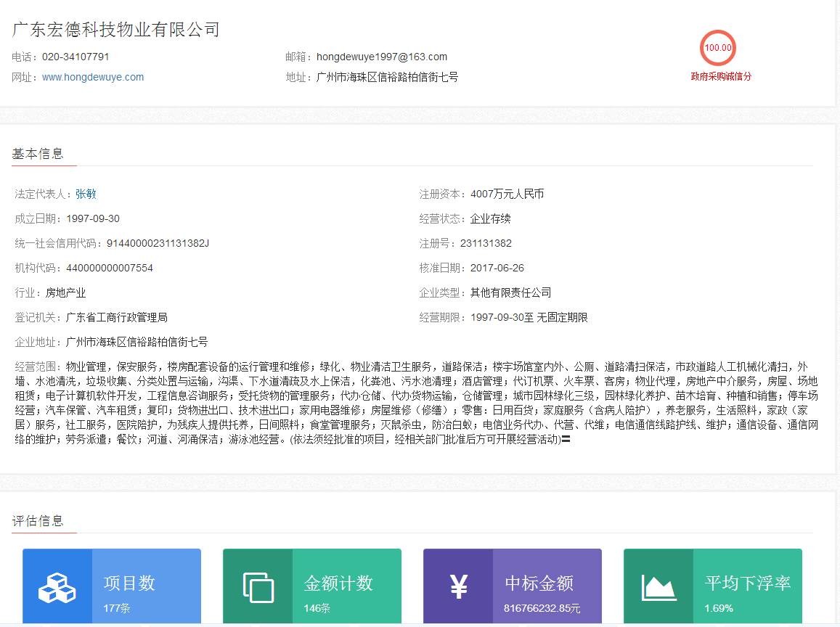Click the chart icon on 平均下浮率 card
The image size is (840, 627).
[x=658, y=587]
